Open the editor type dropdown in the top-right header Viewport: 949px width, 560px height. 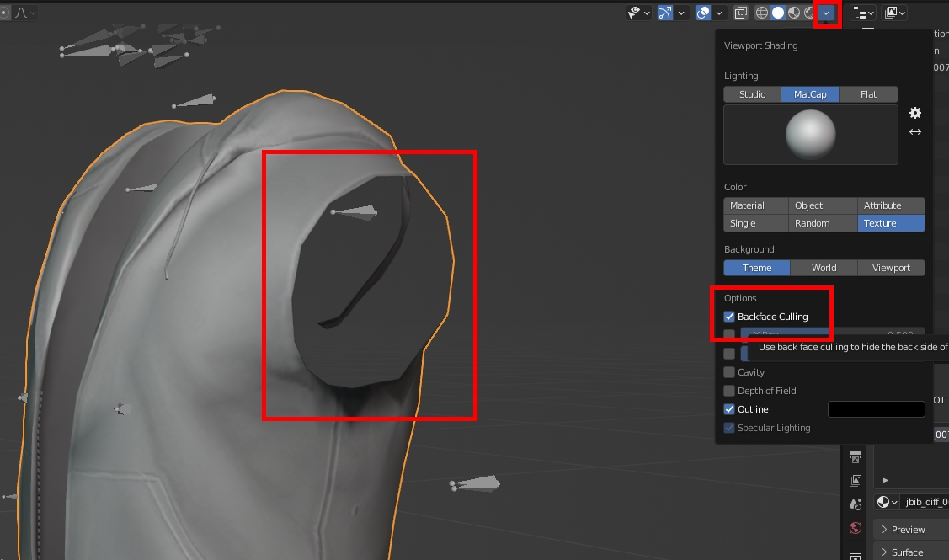pyautogui.click(x=864, y=13)
